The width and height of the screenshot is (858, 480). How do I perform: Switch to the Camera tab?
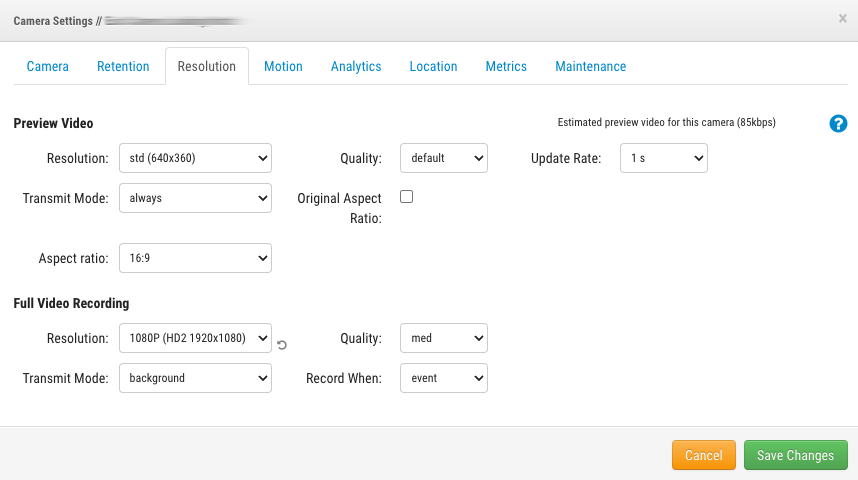pos(48,66)
